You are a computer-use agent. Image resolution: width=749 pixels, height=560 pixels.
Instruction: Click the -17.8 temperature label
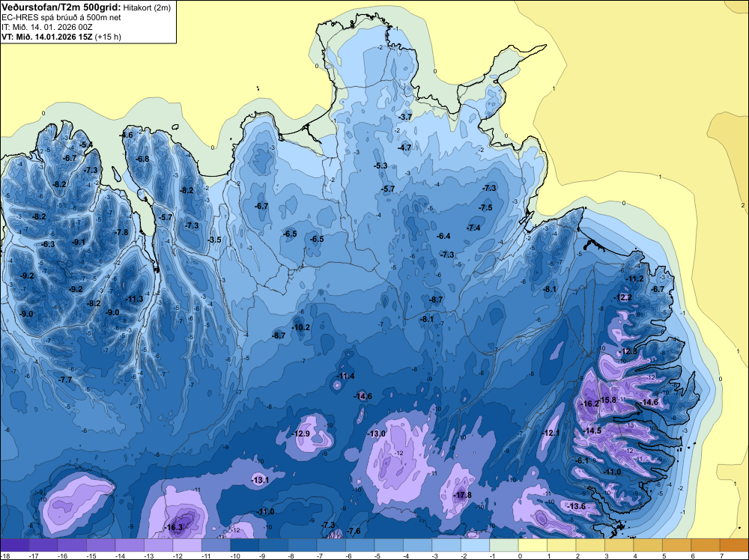[x=462, y=495]
